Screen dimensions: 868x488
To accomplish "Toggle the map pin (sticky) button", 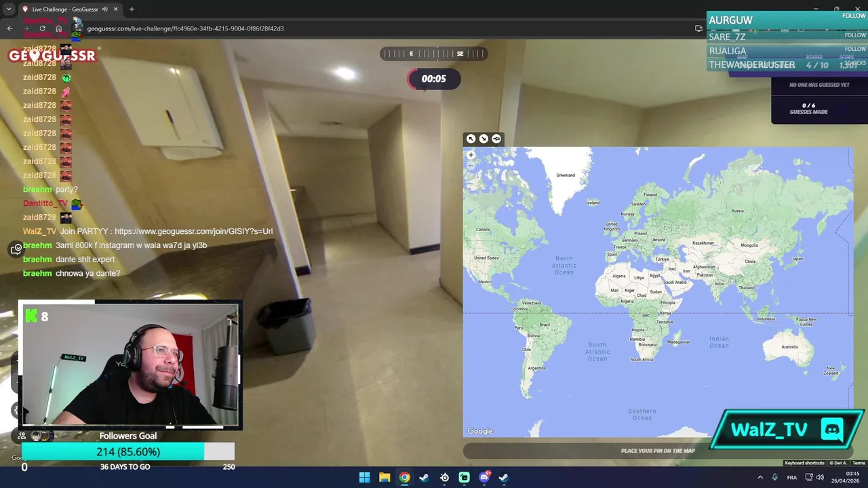I will coord(496,139).
